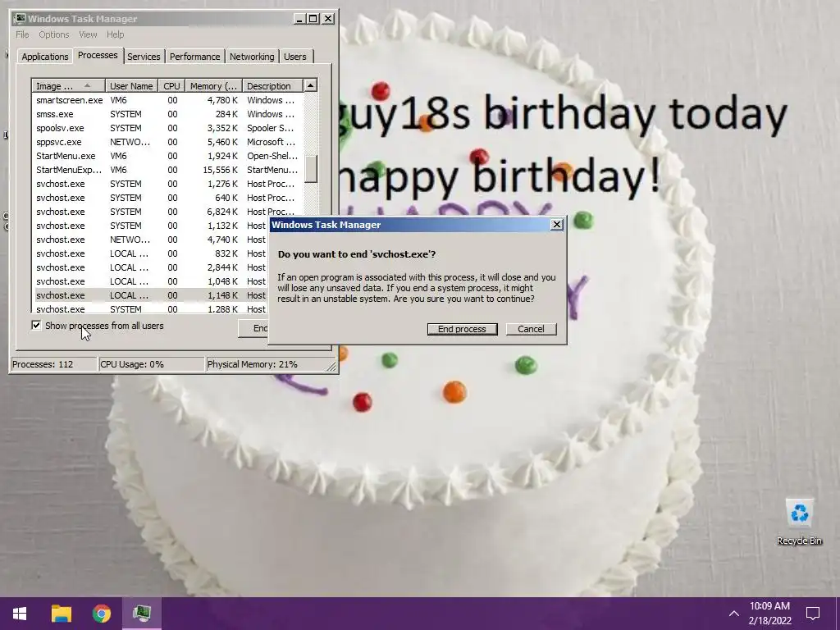This screenshot has height=630, width=840.
Task: Select svchost.exe using 1,048 K memory
Action: point(151,281)
